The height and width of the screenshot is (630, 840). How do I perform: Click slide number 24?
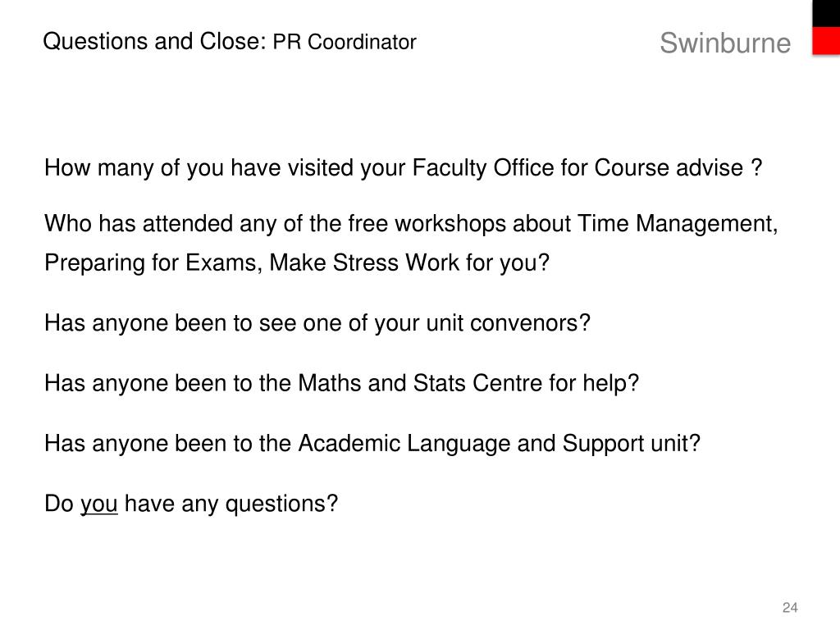(x=790, y=608)
